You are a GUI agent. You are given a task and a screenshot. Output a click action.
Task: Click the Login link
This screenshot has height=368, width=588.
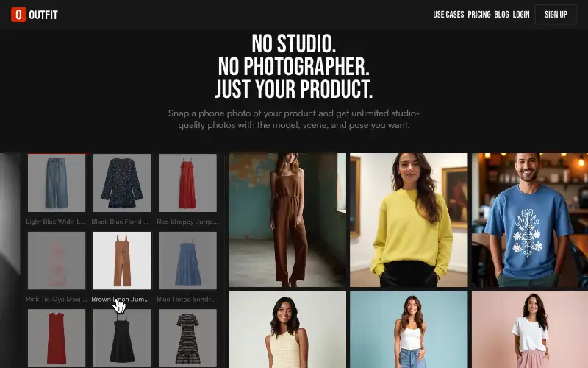click(521, 15)
